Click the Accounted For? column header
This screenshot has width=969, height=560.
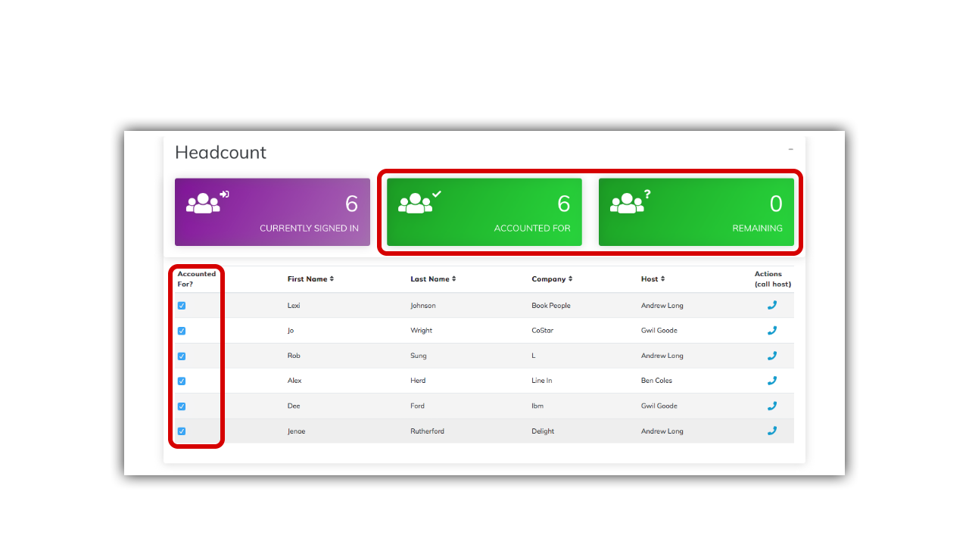coord(197,279)
